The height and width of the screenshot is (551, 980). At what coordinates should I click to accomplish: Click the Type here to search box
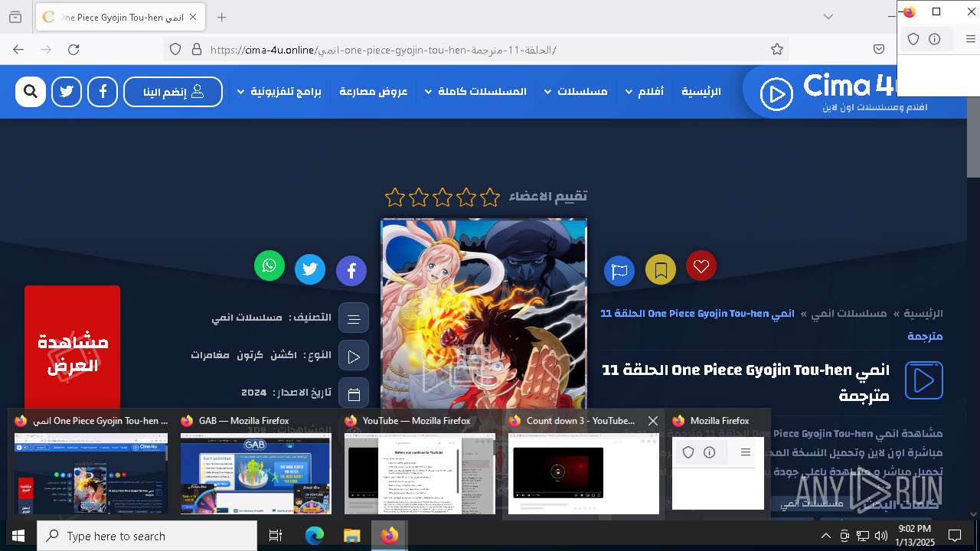(147, 536)
